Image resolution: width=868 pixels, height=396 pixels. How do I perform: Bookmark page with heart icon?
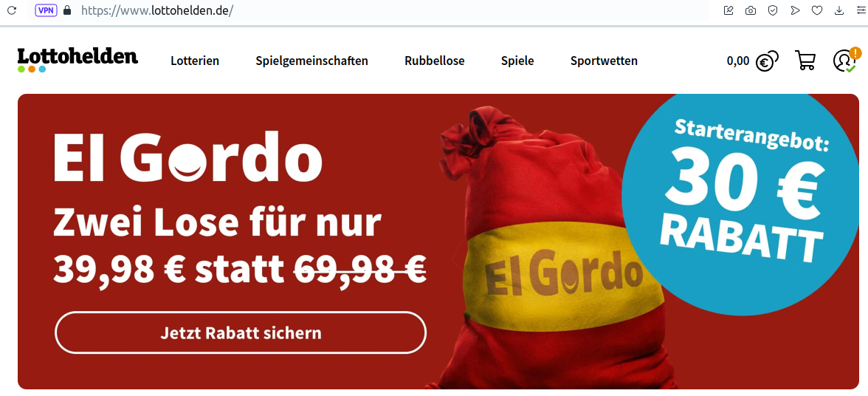click(x=817, y=10)
